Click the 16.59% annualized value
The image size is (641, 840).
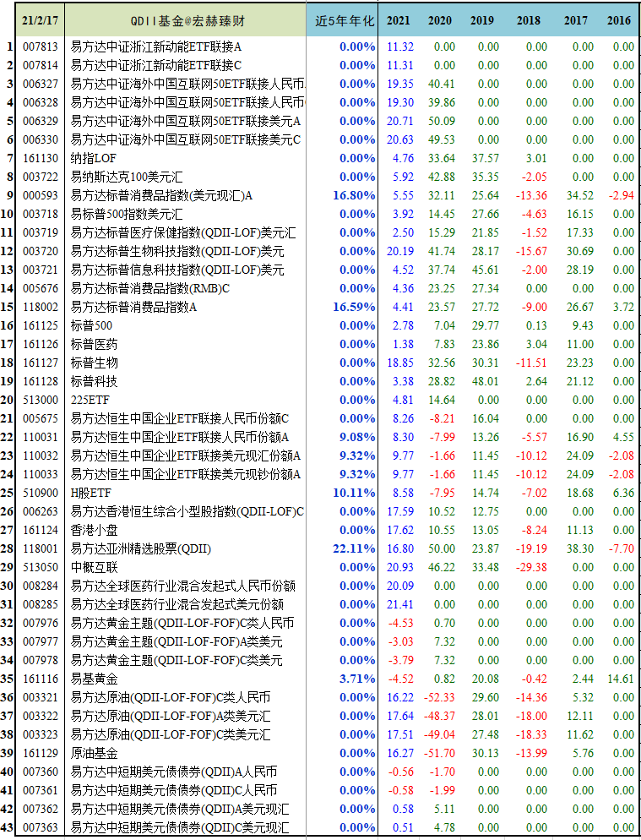[354, 307]
